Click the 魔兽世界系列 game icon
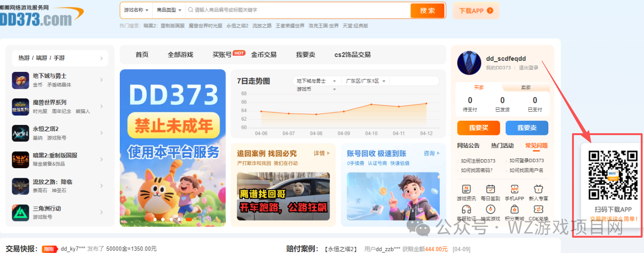 [x=20, y=107]
